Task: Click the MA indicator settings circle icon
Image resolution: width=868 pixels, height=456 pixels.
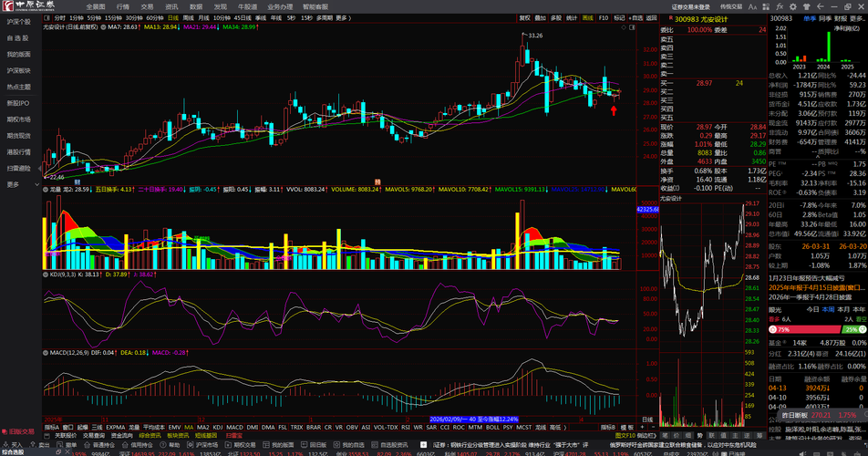Action: [x=104, y=26]
